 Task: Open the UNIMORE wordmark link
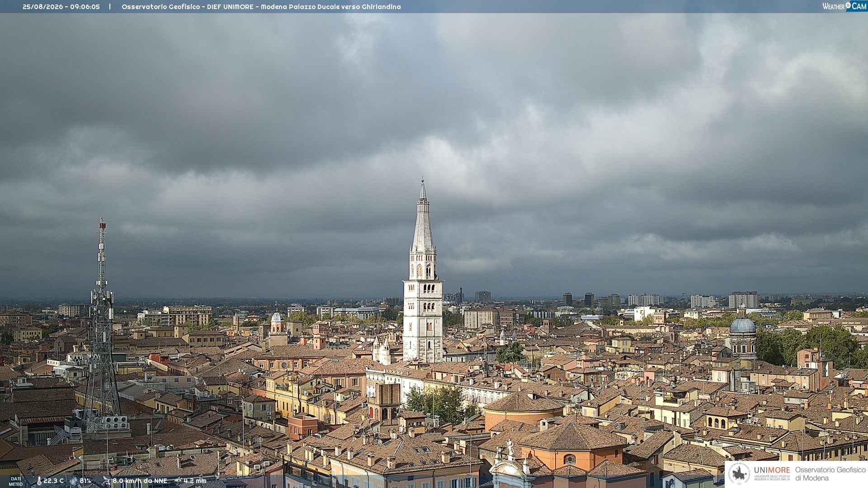click(772, 470)
